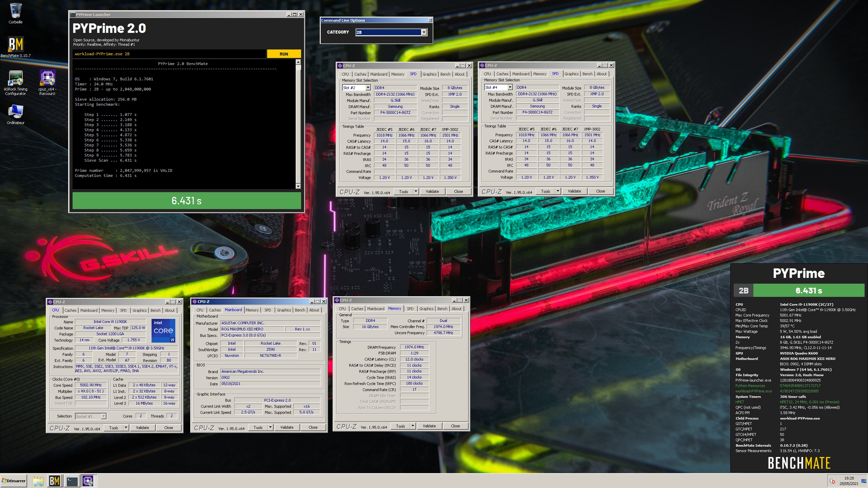Click the green 6.431 s result bar
Viewport: 868px width, 488px height.
tap(186, 201)
